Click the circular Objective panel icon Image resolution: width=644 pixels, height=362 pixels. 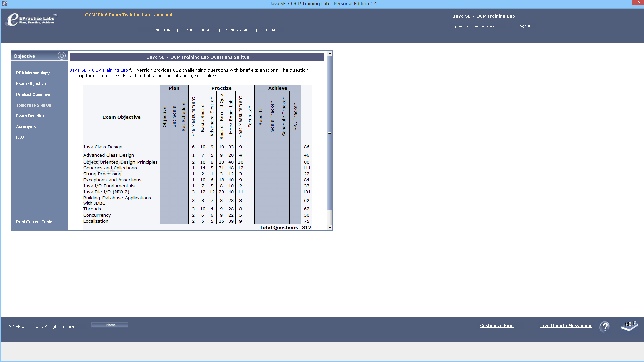[61, 56]
